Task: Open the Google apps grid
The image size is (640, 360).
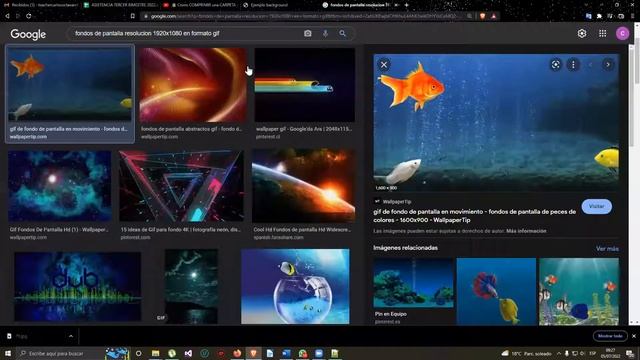Action: 602,33
